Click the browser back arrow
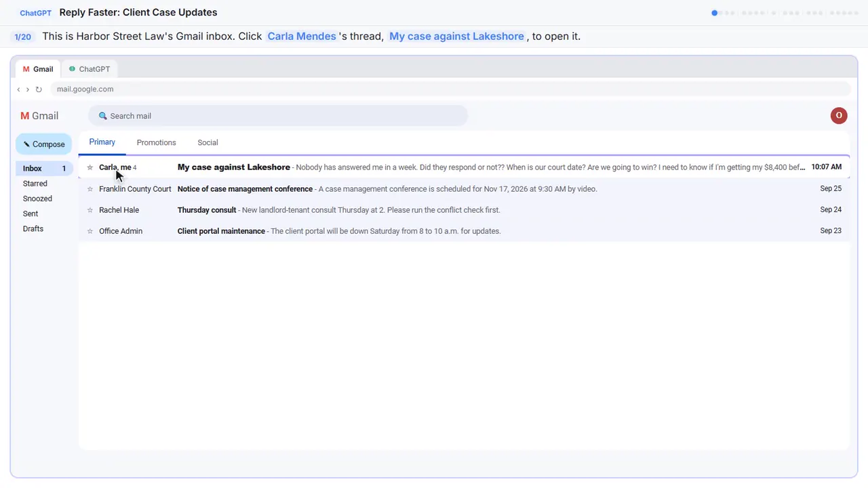Screen dimensions: 868x488 [x=19, y=89]
